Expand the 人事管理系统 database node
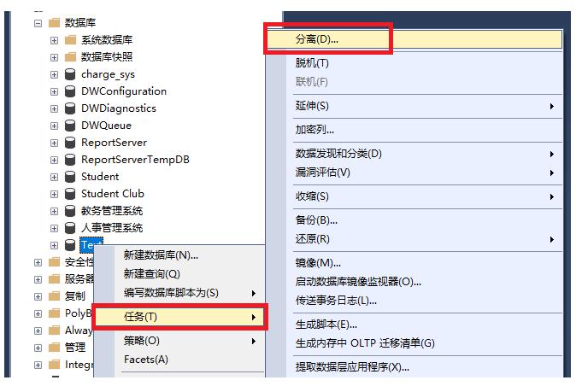Screen dimensions: 582x392 (54, 228)
